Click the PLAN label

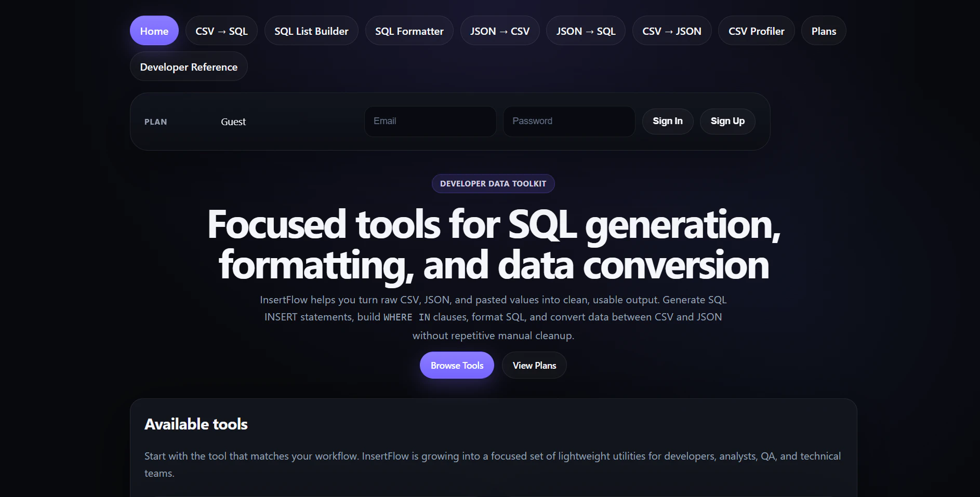click(156, 122)
